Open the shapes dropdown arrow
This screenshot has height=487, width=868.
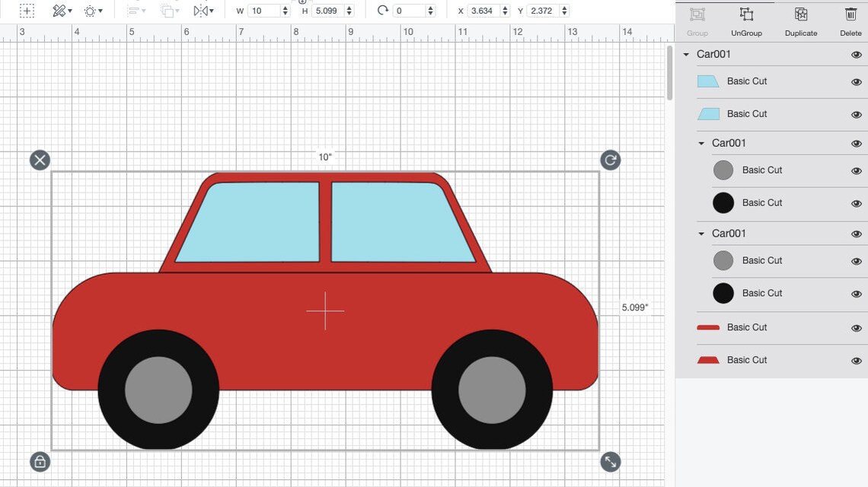click(x=101, y=10)
